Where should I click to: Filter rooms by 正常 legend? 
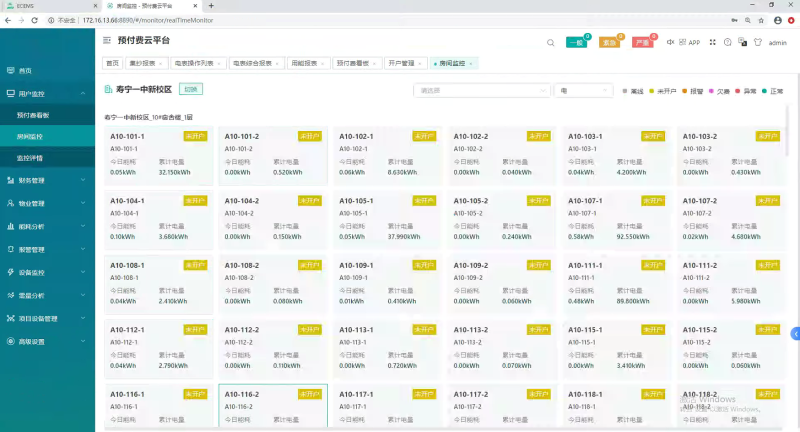(772, 91)
